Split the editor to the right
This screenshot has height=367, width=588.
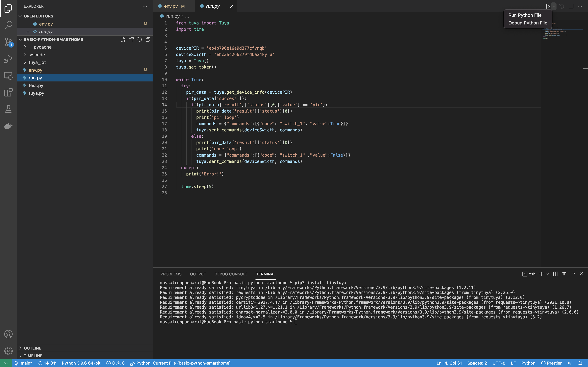click(570, 6)
